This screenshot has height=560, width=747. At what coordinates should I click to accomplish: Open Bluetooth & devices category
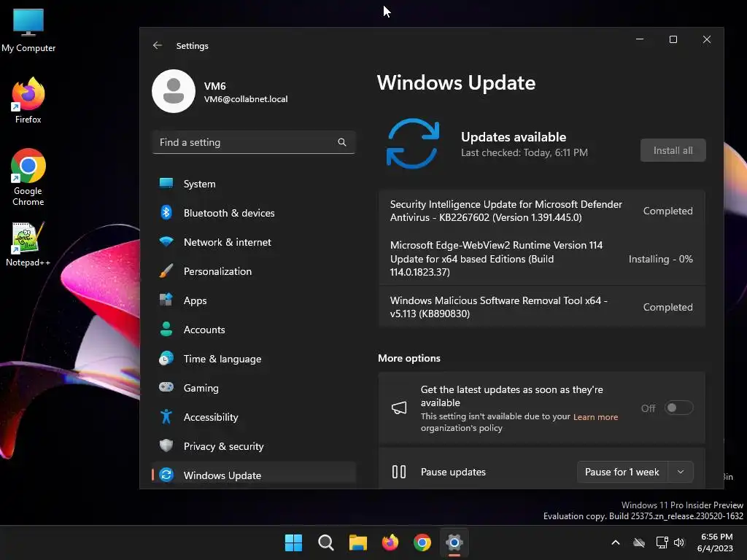click(254, 212)
